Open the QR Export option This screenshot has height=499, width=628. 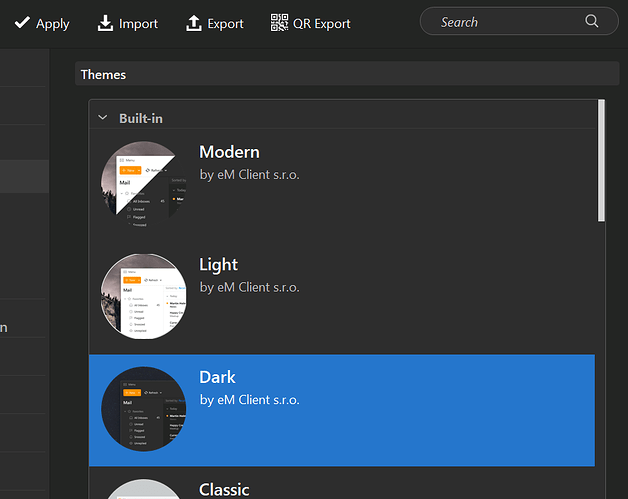pos(311,23)
